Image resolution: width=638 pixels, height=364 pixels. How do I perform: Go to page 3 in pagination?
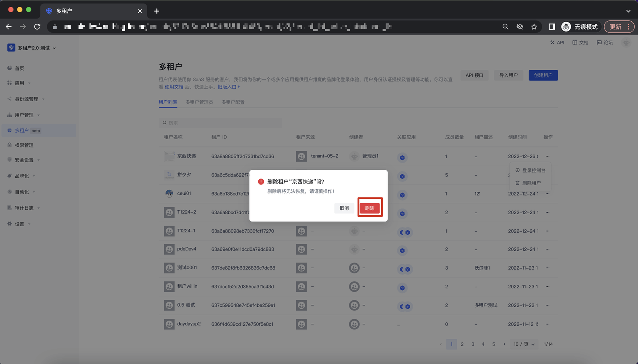tap(473, 344)
